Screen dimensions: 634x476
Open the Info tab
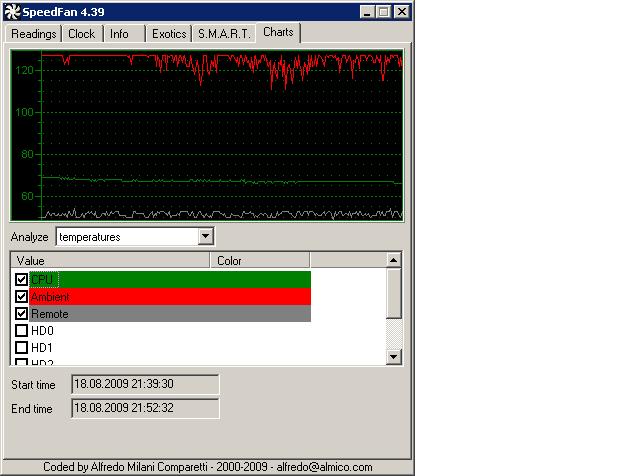[124, 34]
